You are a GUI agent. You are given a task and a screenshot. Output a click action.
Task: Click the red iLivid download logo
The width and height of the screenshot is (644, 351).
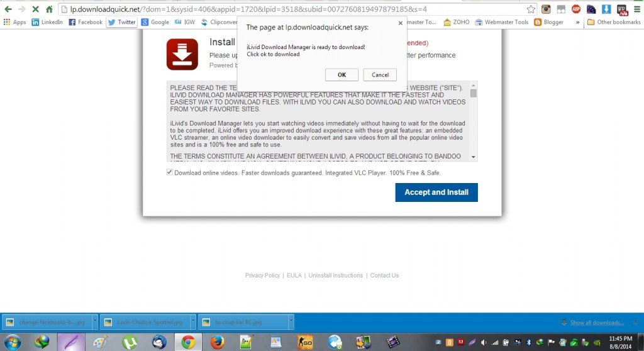[182, 54]
